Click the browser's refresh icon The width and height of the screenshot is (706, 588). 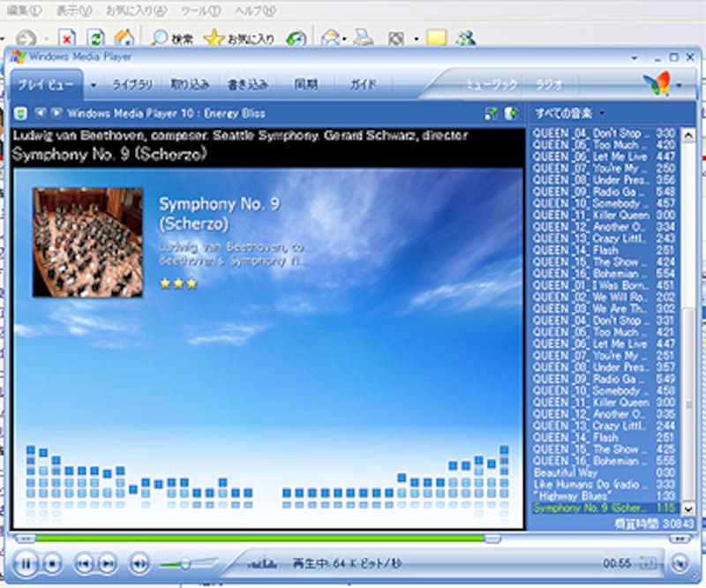[95, 38]
